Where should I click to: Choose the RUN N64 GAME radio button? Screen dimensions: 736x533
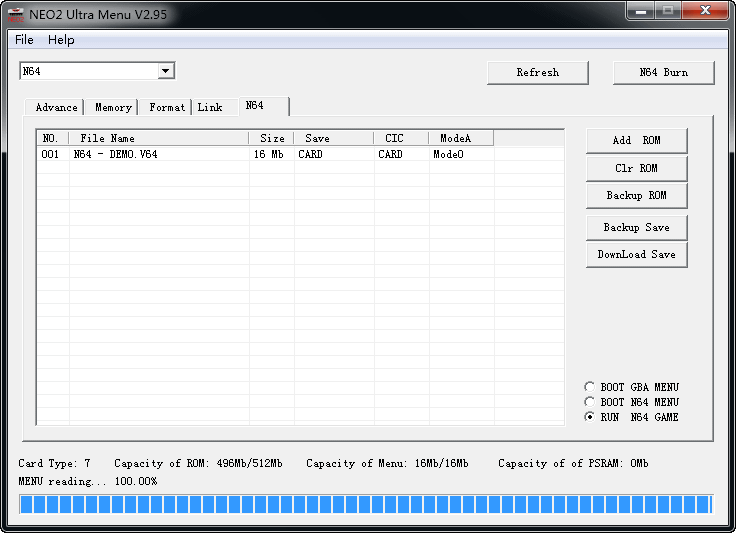(x=590, y=417)
